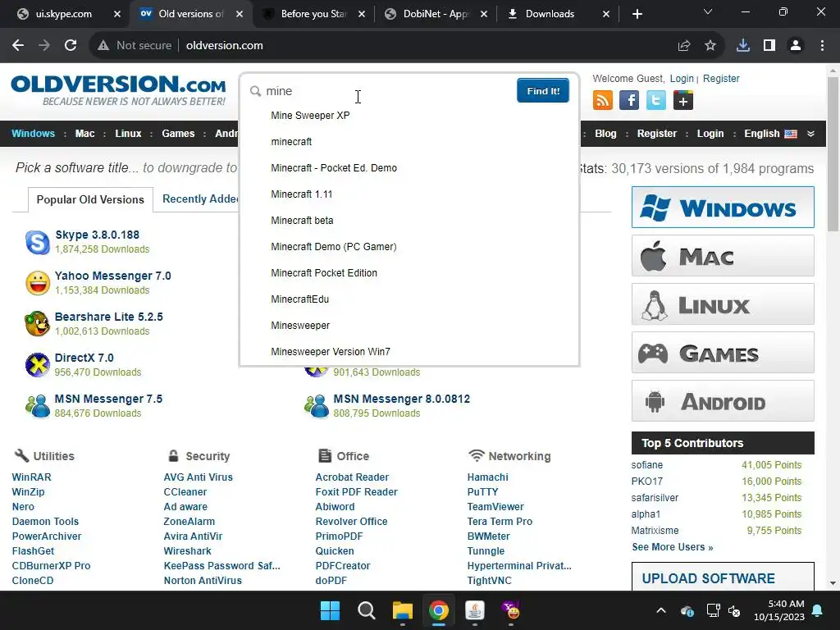Show hidden system tray icons
The width and height of the screenshot is (840, 630).
(x=661, y=610)
